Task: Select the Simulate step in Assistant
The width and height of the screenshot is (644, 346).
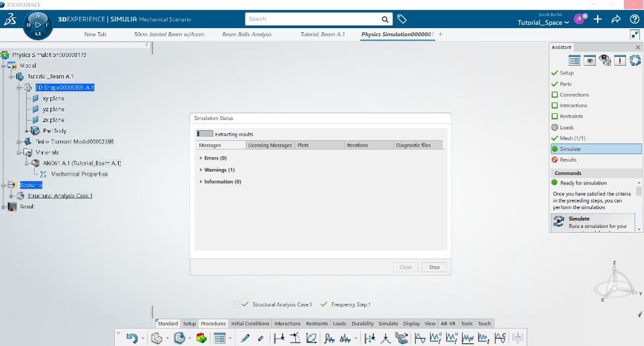Action: pos(596,149)
